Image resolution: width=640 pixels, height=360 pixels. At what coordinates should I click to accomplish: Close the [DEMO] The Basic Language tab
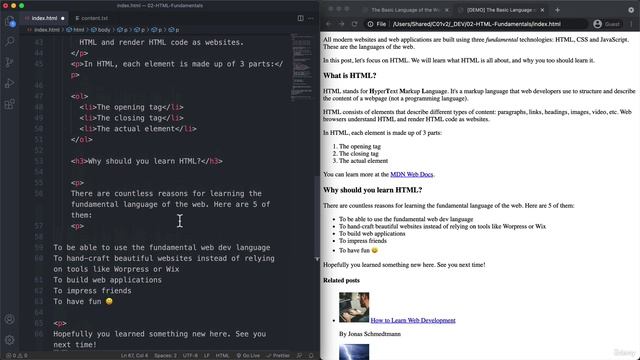coord(542,10)
